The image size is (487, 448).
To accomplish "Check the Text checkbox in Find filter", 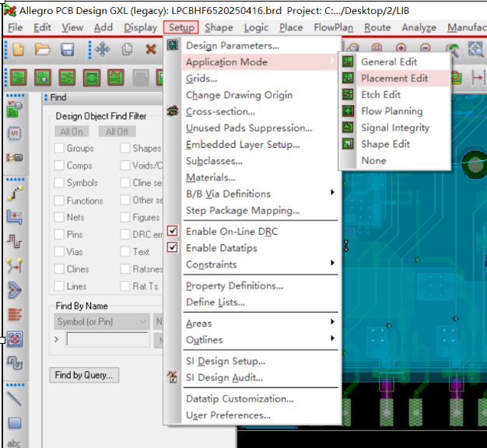I will point(125,251).
